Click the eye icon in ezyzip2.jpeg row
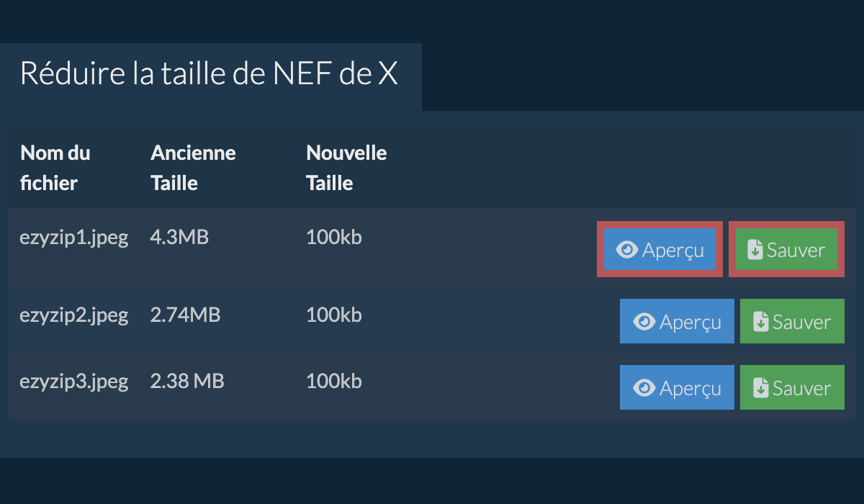 644,322
